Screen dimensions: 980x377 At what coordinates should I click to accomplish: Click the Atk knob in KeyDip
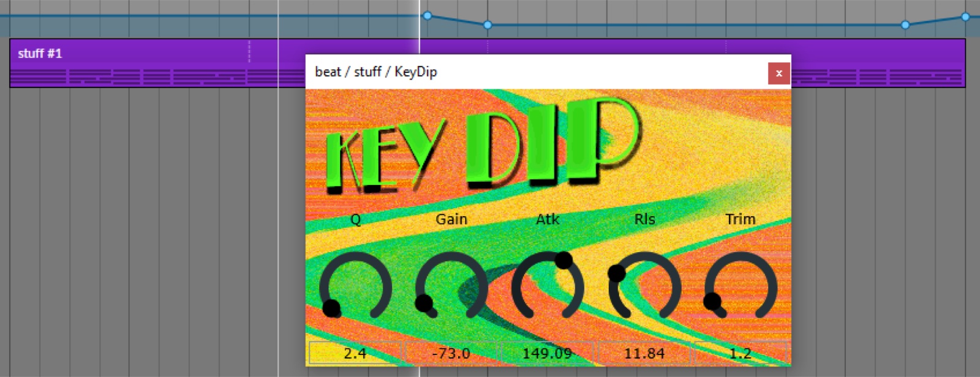click(548, 285)
